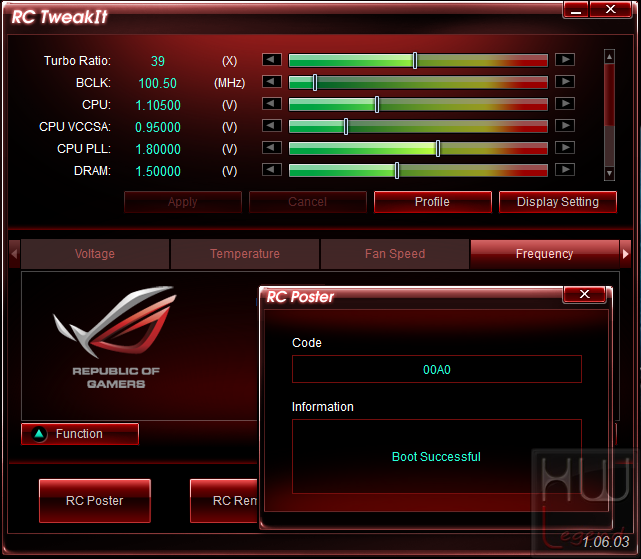Click settings list scrollbar down arrow
This screenshot has width=641, height=559.
coord(609,174)
